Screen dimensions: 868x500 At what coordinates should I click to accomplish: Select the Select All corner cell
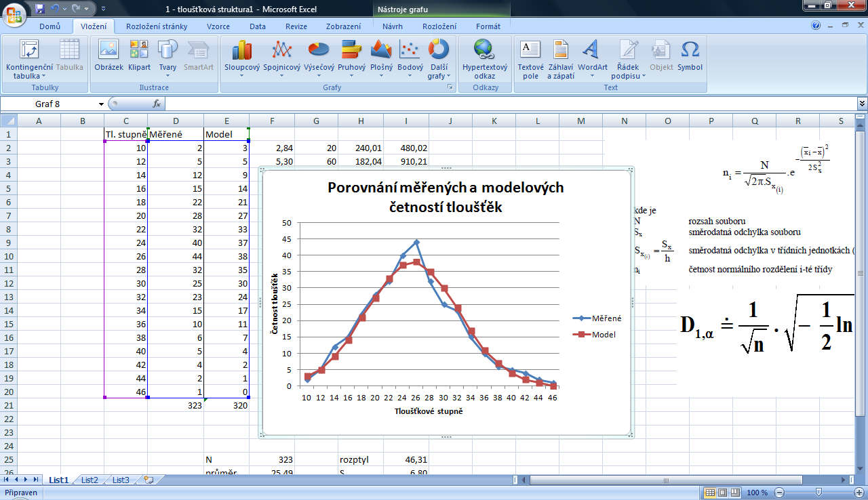(8, 121)
